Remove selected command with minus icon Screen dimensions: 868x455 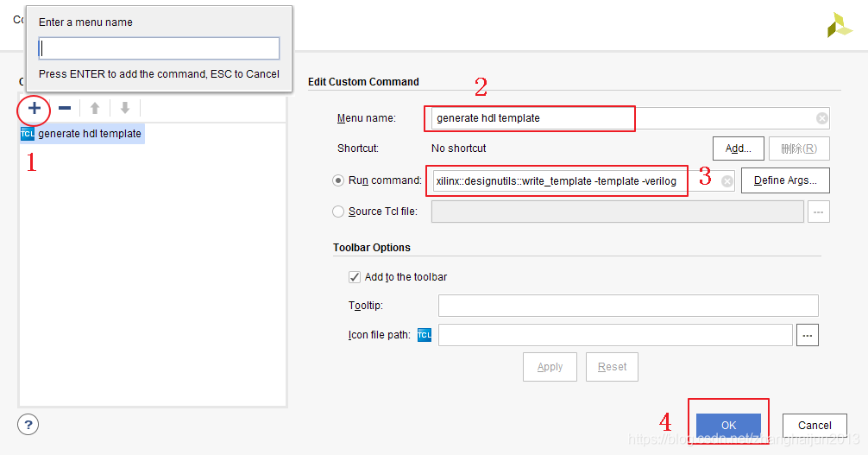(65, 108)
